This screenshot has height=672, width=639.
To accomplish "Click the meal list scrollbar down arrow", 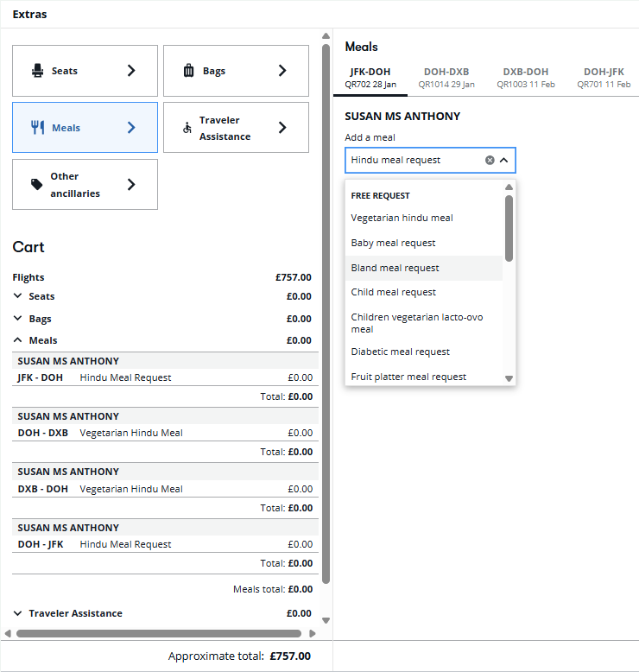I will click(x=509, y=378).
